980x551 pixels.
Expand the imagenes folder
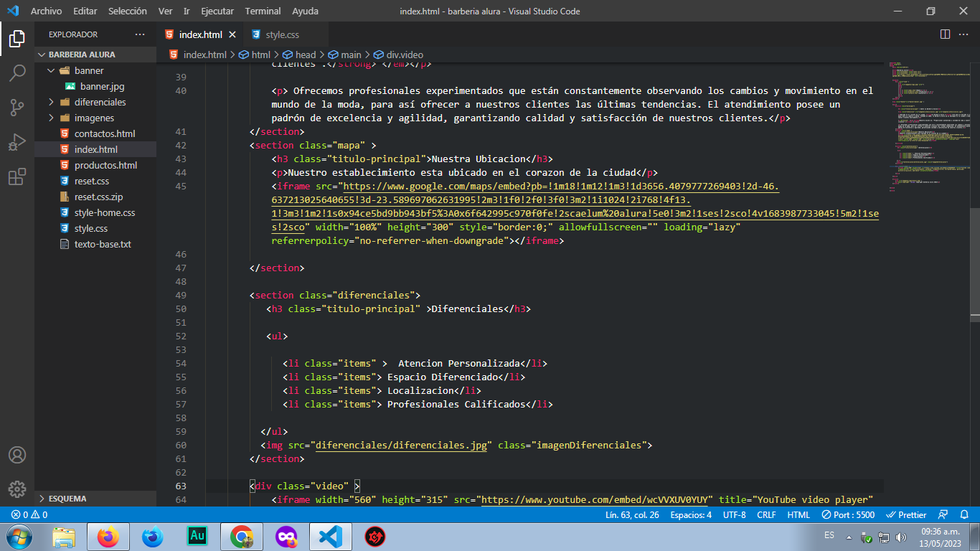coord(95,118)
